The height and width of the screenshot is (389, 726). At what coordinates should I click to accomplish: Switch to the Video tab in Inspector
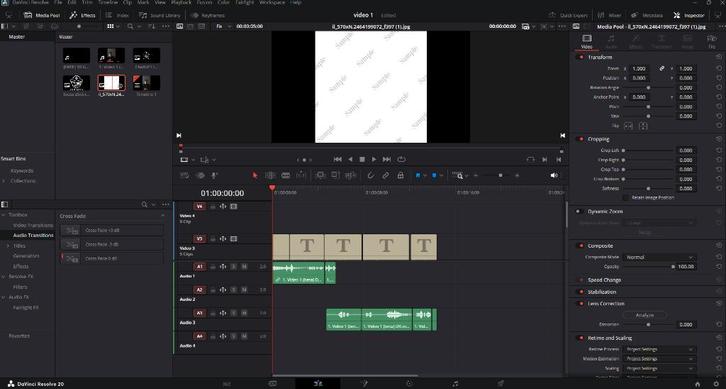587,41
